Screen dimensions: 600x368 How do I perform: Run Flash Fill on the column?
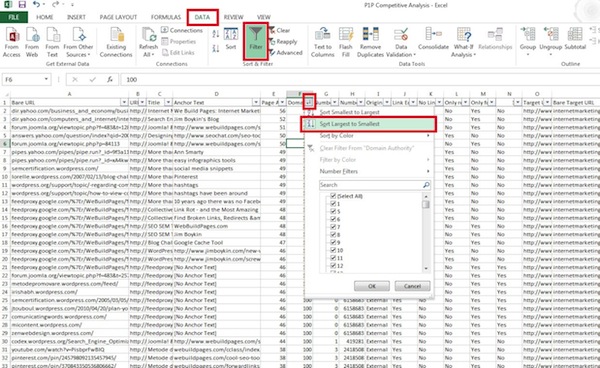pos(346,42)
